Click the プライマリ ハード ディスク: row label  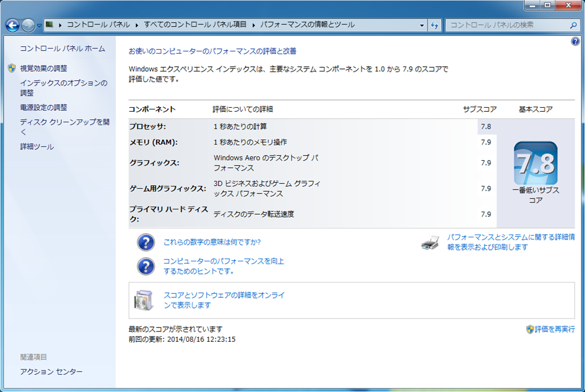point(169,214)
